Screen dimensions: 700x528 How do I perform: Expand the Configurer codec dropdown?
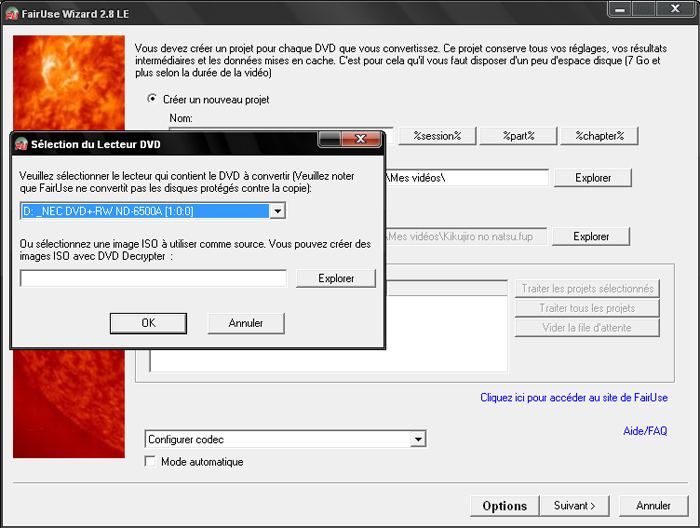(x=417, y=439)
